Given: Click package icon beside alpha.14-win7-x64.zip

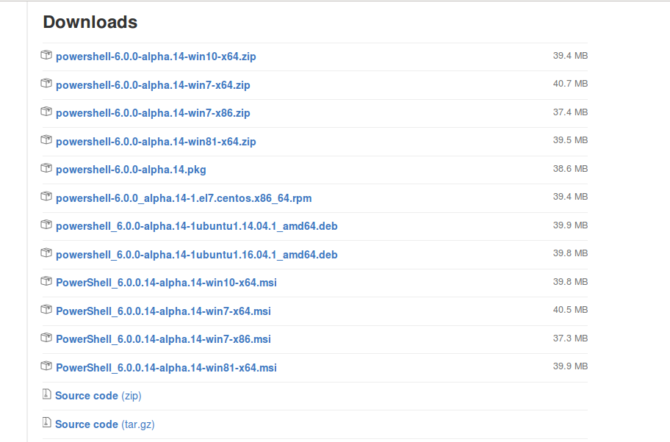Looking at the screenshot, I should pos(46,84).
